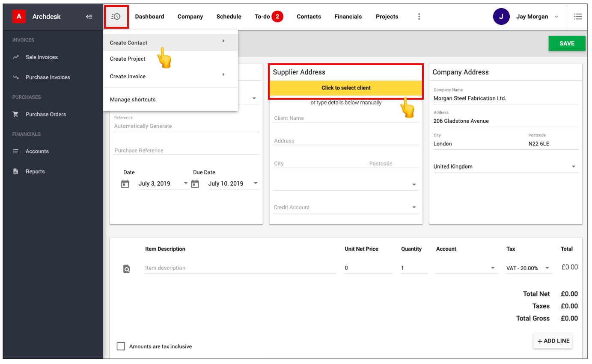Open the Date calendar icon
The width and height of the screenshot is (592, 364).
coord(125,184)
